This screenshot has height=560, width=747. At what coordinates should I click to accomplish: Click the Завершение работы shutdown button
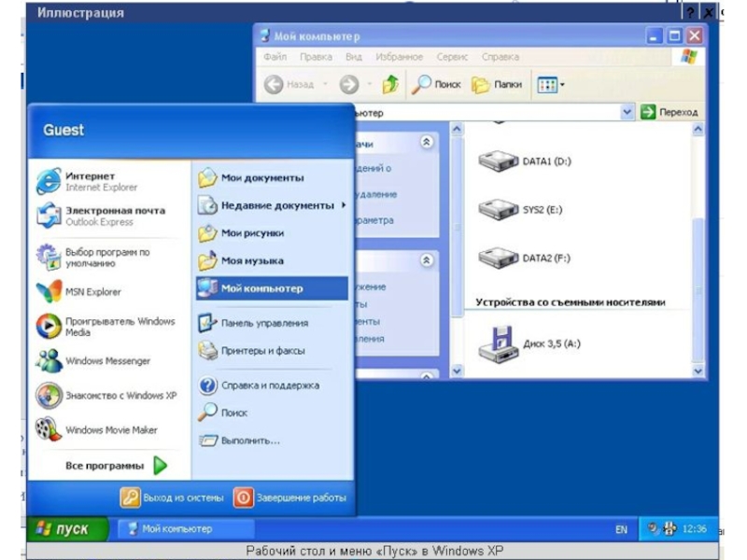[290, 497]
